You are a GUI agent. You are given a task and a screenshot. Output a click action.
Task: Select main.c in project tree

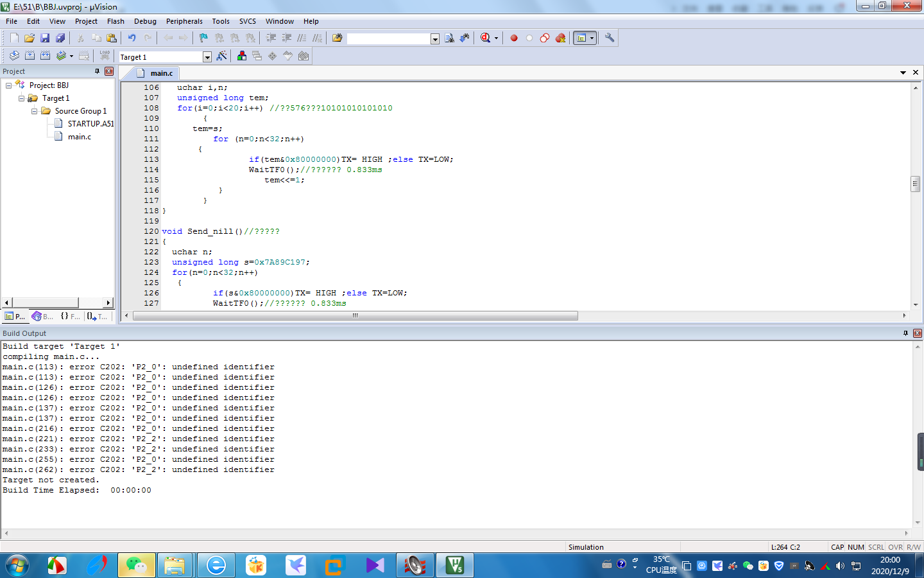80,137
